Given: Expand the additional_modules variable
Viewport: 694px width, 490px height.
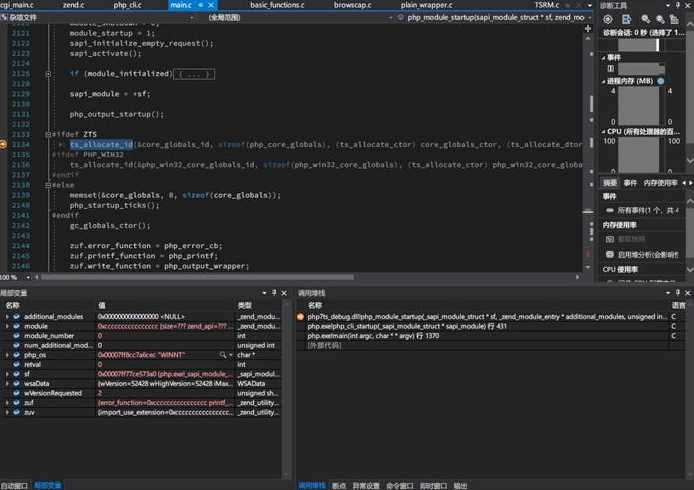Looking at the screenshot, I should 7,316.
